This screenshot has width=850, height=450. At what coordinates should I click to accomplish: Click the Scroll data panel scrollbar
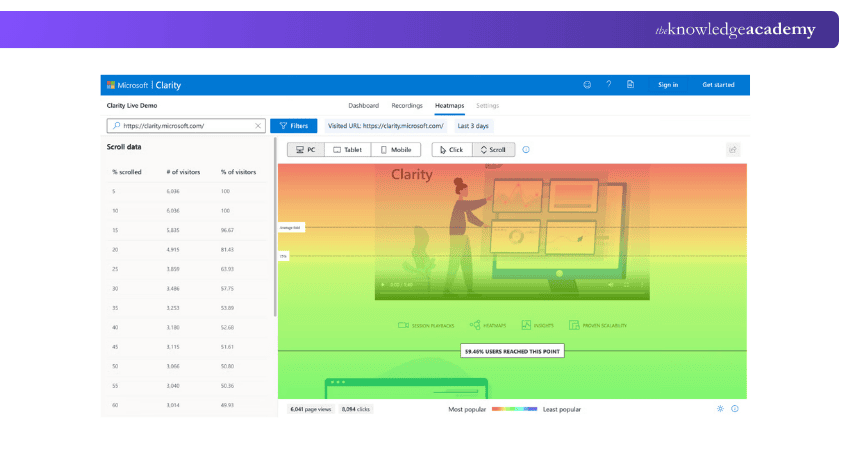point(275,227)
